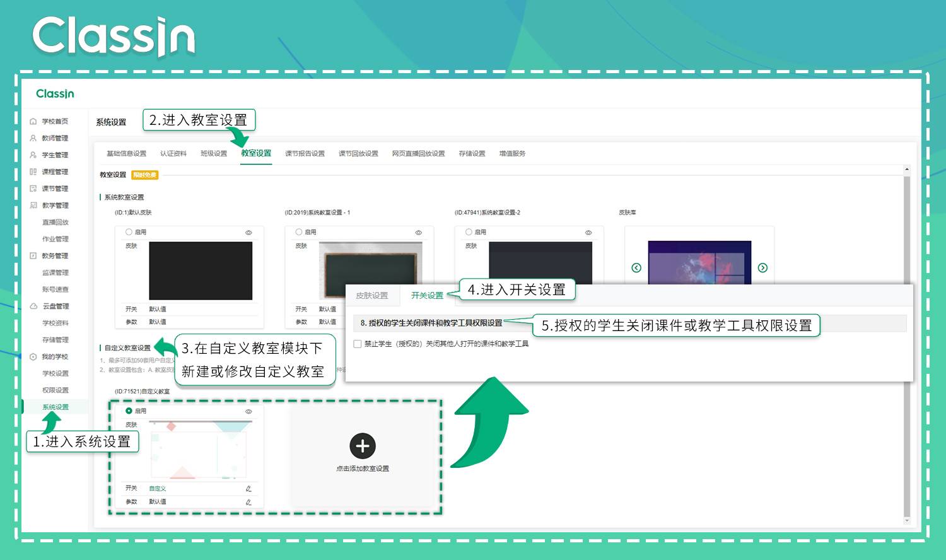Screen dimensions: 946x560
Task: Open 学校资料 submenu item
Action: [55, 323]
